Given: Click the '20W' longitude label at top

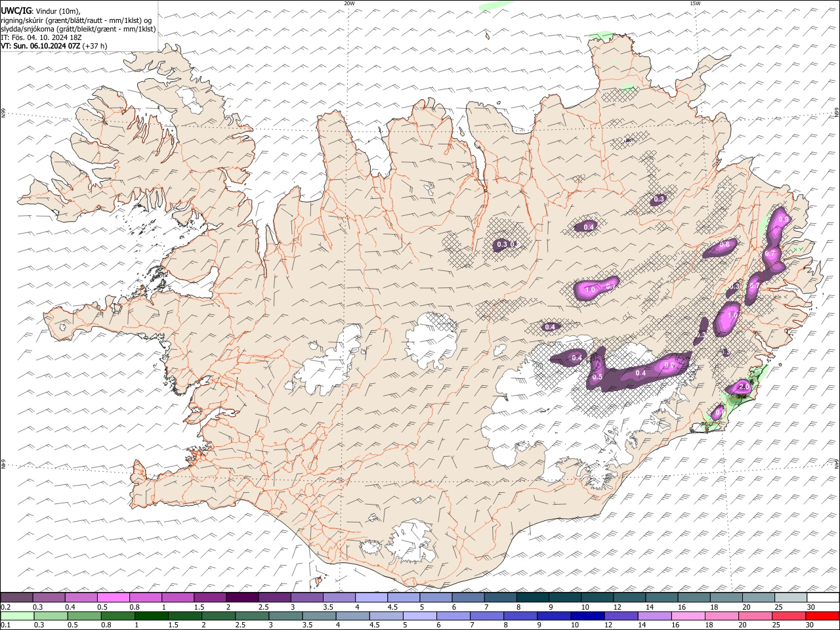Looking at the screenshot, I should pyautogui.click(x=349, y=3).
